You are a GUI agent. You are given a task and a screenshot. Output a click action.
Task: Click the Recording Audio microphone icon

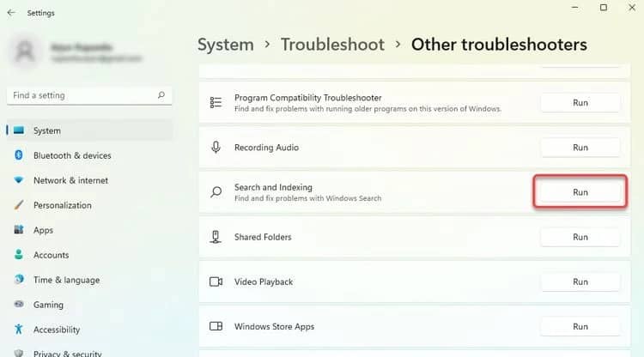(x=216, y=147)
